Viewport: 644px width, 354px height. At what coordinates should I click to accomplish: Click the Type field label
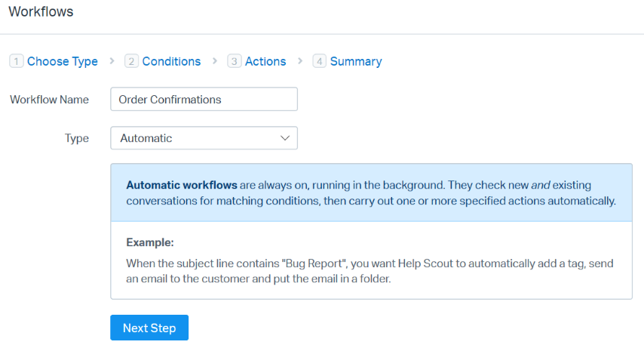tap(77, 138)
